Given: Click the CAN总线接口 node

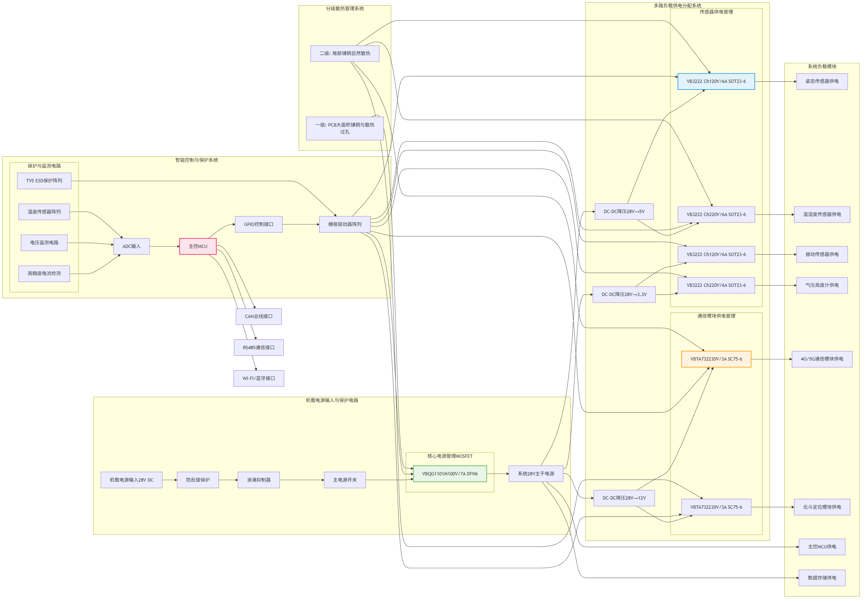Looking at the screenshot, I should click(x=259, y=317).
